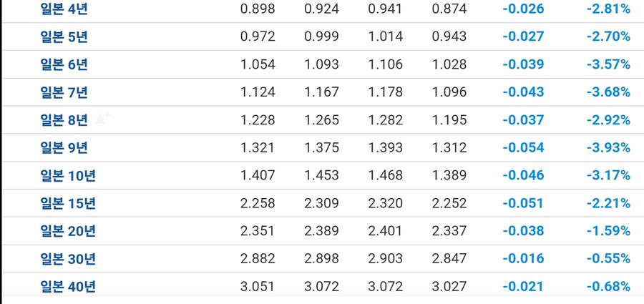Open the 일본 10년 bond link
Screen dimensions: 644x304
(x=68, y=175)
